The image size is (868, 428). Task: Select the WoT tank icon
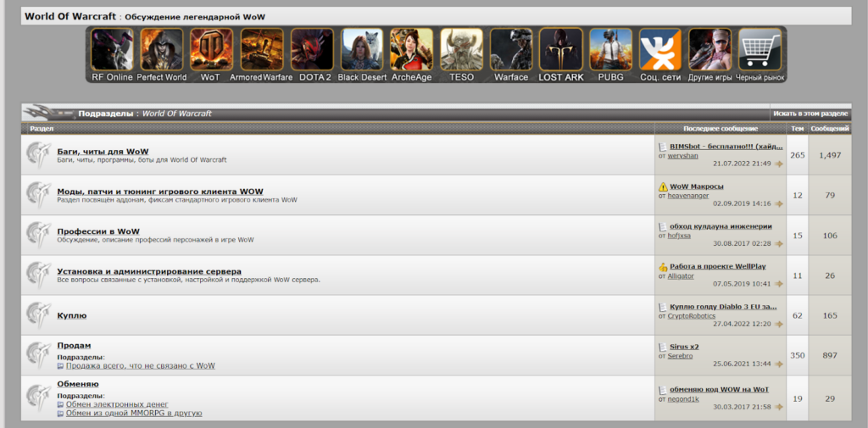(211, 50)
